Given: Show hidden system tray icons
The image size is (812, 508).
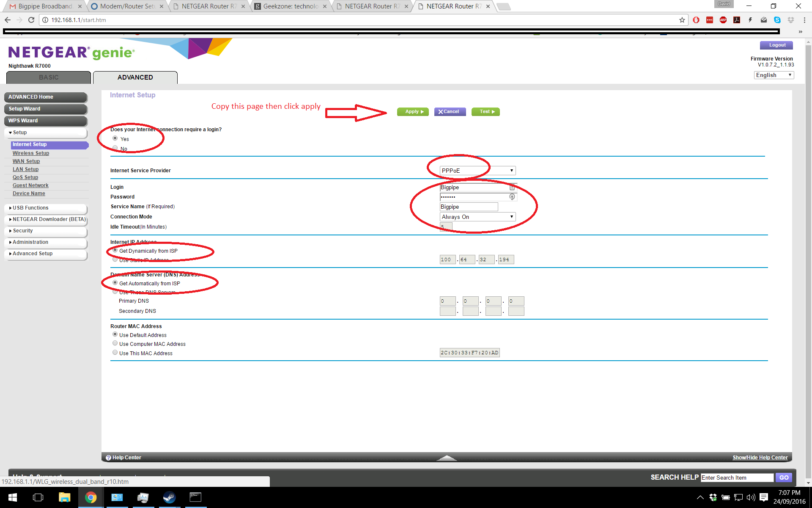Looking at the screenshot, I should 700,497.
